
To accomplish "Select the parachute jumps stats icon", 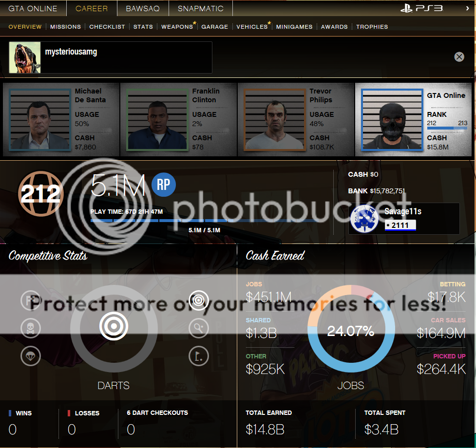I will (x=31, y=356).
